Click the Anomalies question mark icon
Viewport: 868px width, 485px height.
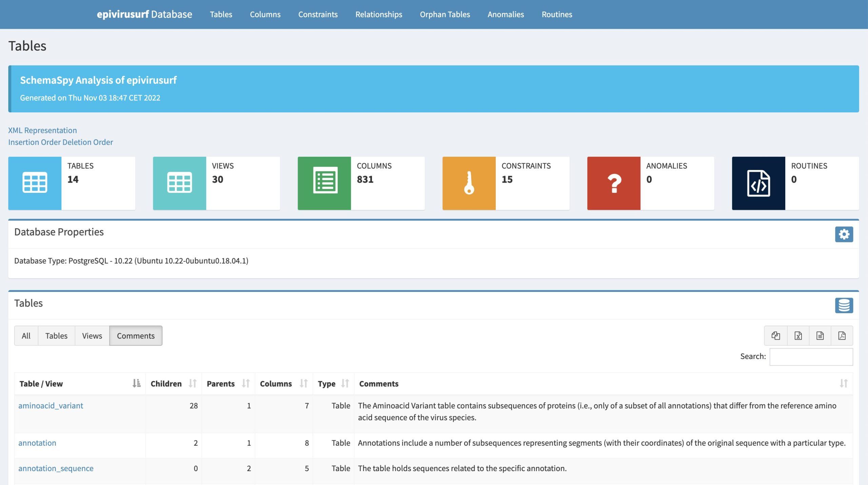point(614,183)
